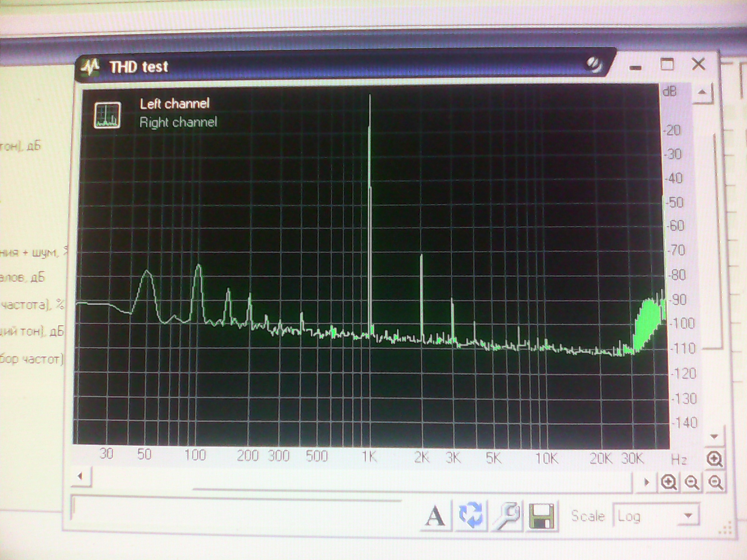
Task: Maximize the THD test window
Action: click(x=667, y=64)
